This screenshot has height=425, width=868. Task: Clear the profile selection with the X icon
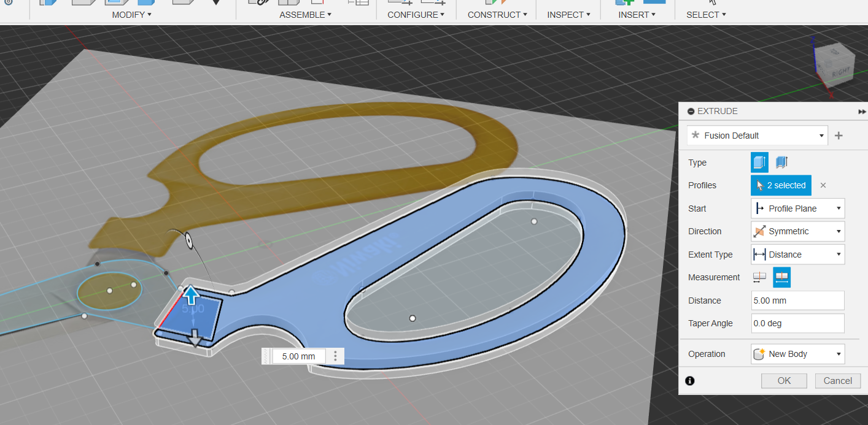pos(823,185)
